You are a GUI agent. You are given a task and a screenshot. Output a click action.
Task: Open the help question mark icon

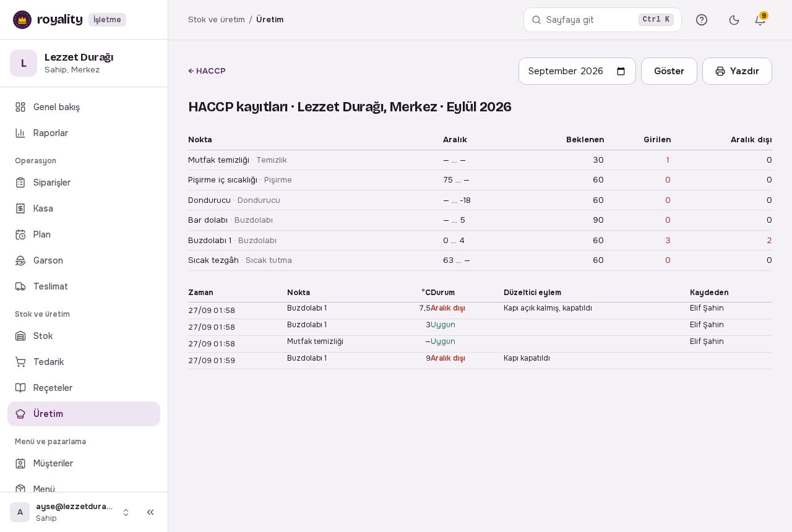(x=702, y=20)
